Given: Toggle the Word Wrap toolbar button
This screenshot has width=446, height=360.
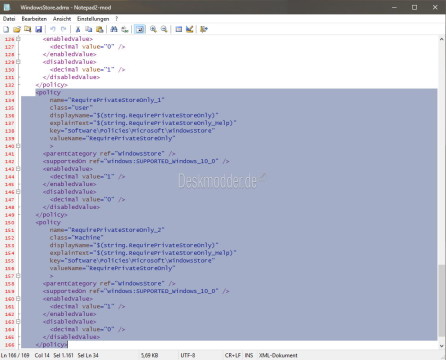Looking at the screenshot, I should 140,29.
